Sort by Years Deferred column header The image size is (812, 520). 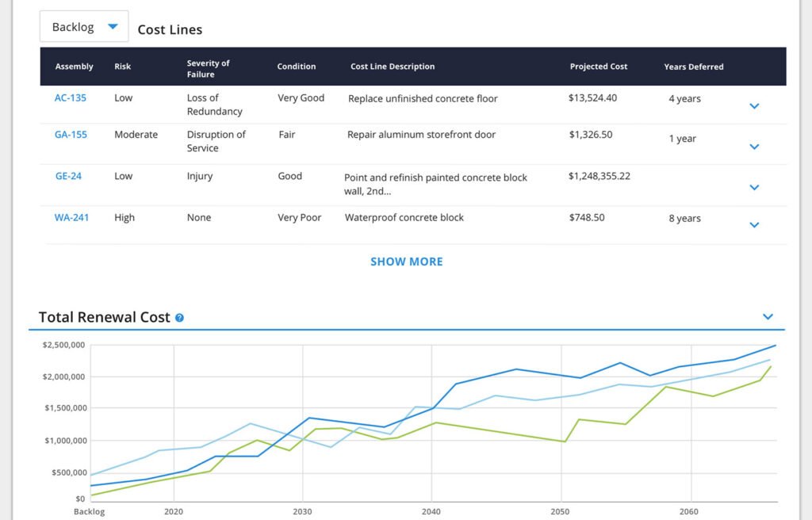[x=693, y=67]
